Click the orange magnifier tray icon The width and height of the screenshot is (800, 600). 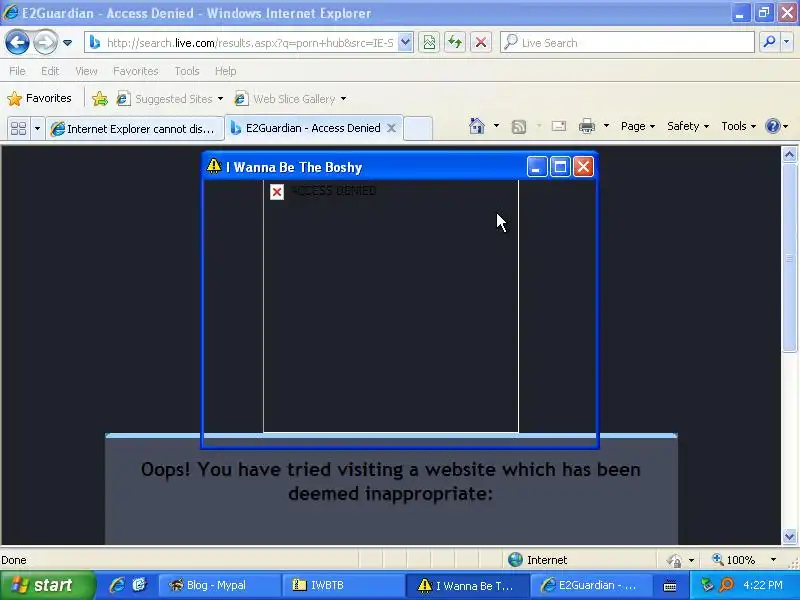pyautogui.click(x=726, y=585)
